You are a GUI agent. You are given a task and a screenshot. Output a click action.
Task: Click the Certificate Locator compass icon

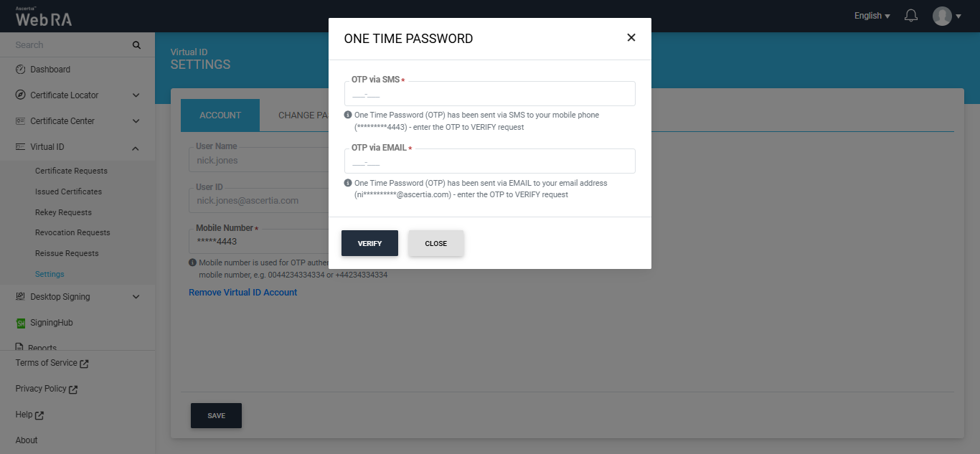(x=20, y=95)
